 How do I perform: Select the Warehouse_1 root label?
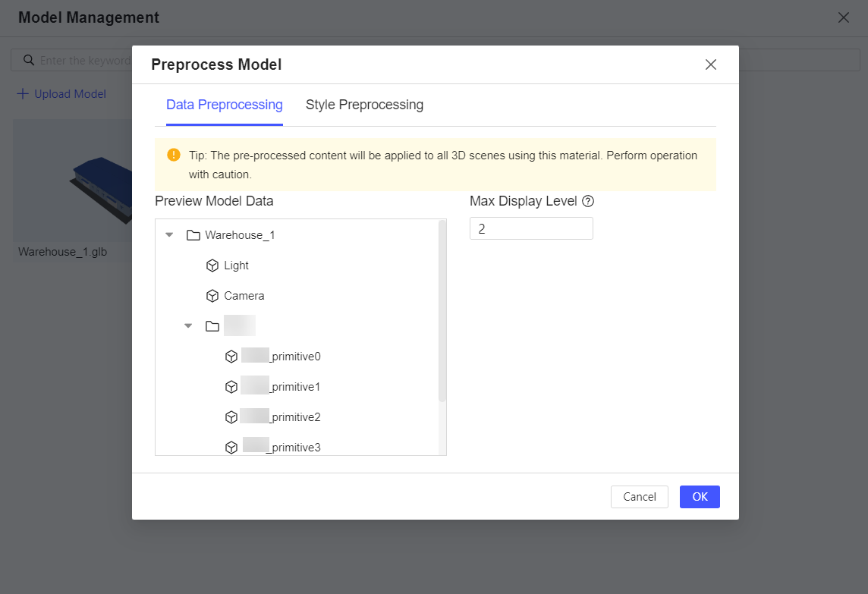click(x=240, y=235)
